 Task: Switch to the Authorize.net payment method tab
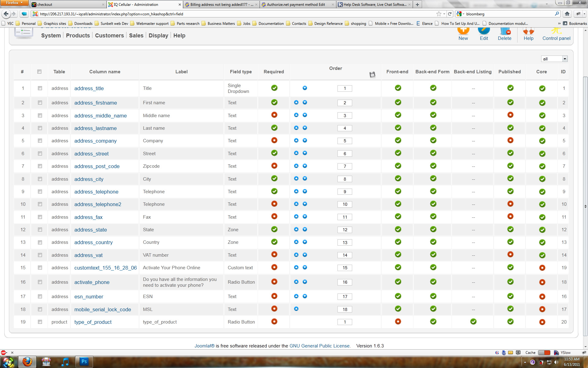[x=296, y=5]
